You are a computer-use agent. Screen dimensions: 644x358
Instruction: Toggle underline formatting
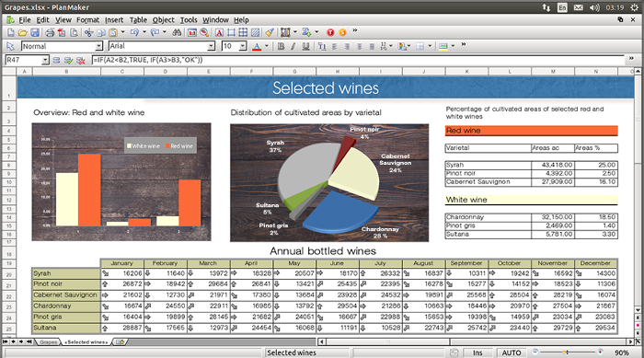[305, 46]
